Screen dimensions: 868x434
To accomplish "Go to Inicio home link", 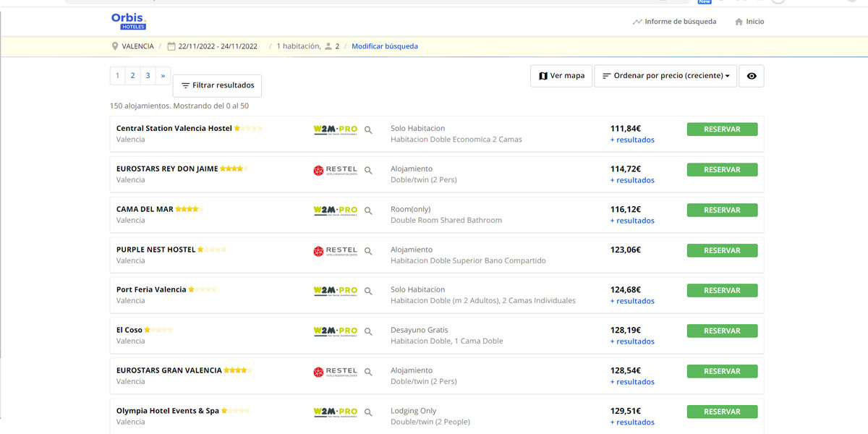I will point(749,22).
